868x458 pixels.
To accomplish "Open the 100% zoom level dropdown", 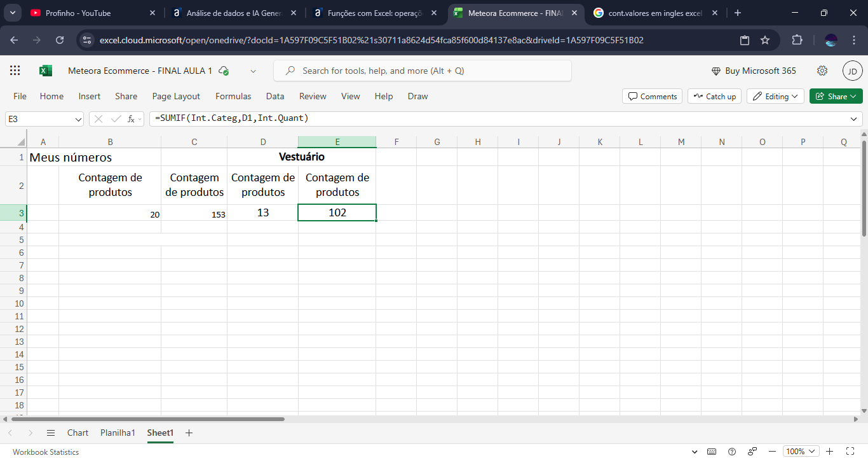I will click(800, 452).
